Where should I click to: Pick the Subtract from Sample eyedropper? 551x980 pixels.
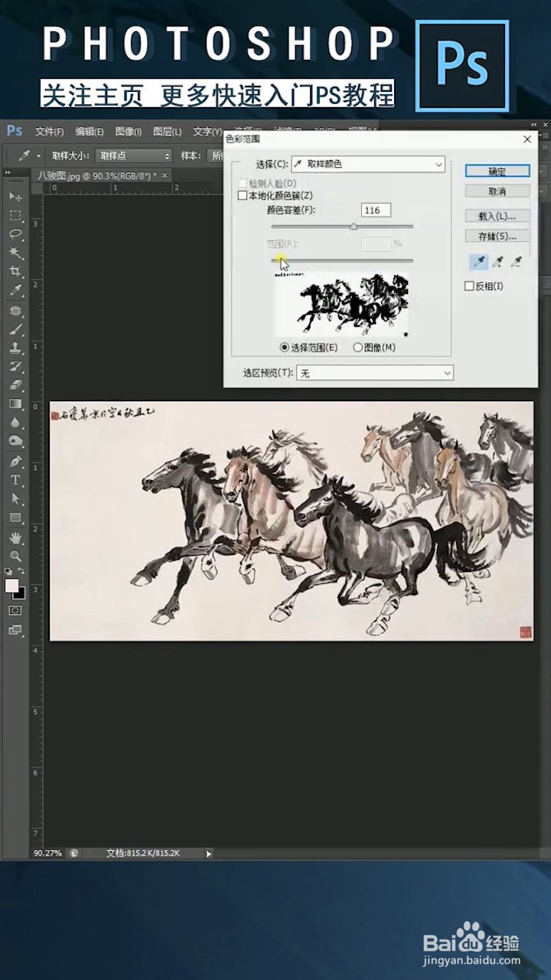(x=517, y=263)
